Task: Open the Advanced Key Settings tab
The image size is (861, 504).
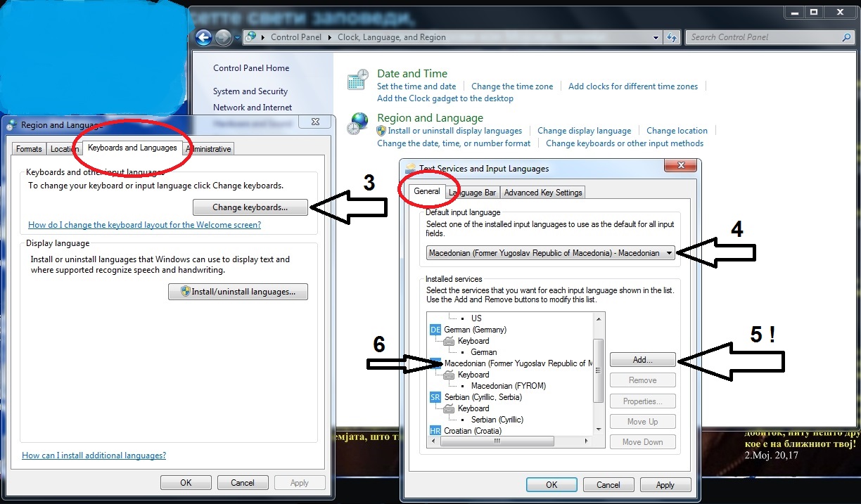Action: coord(543,193)
